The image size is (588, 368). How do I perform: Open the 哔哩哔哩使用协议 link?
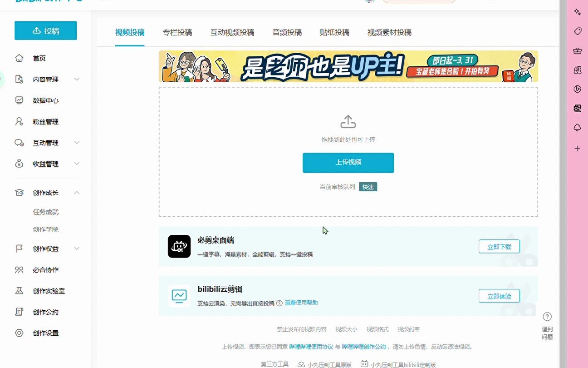pos(311,347)
